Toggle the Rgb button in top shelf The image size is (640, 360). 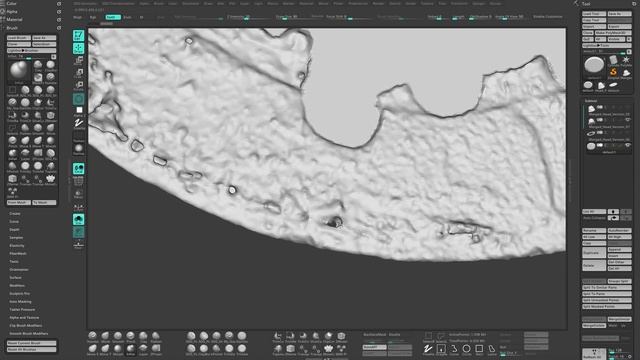click(93, 17)
